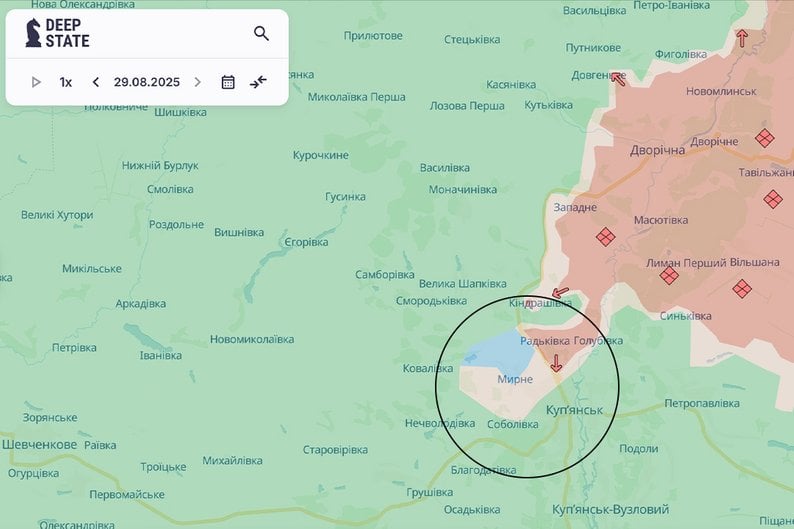Click the unit marker near Западне
The image size is (794, 529).
coord(606,236)
